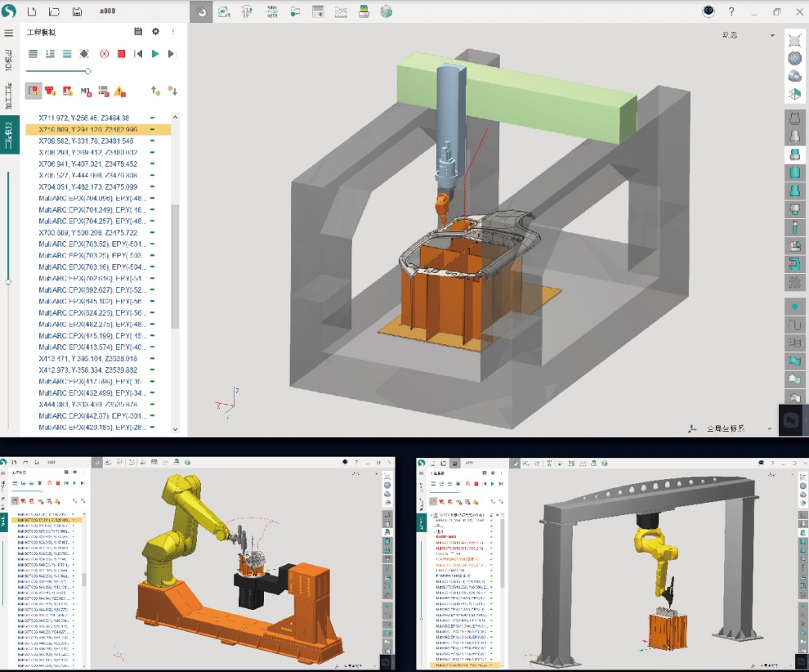Open the hamburger menu on left sidebar
This screenshot has height=672, width=809.
click(9, 33)
